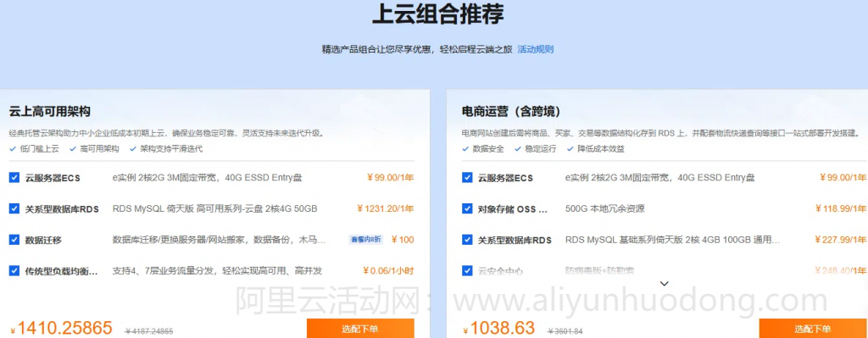The height and width of the screenshot is (338, 868).
Task: Click the 支持4、7层业务流量分发 description
Action: click(x=217, y=270)
